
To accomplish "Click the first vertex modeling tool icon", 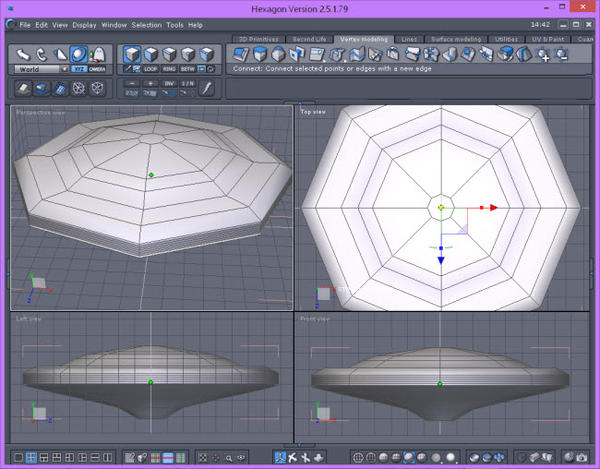I will (x=241, y=53).
